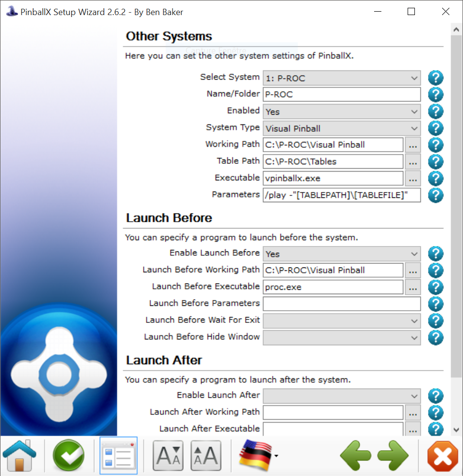The image size is (463, 476).
Task: Open the System Type dropdown
Action: [342, 128]
